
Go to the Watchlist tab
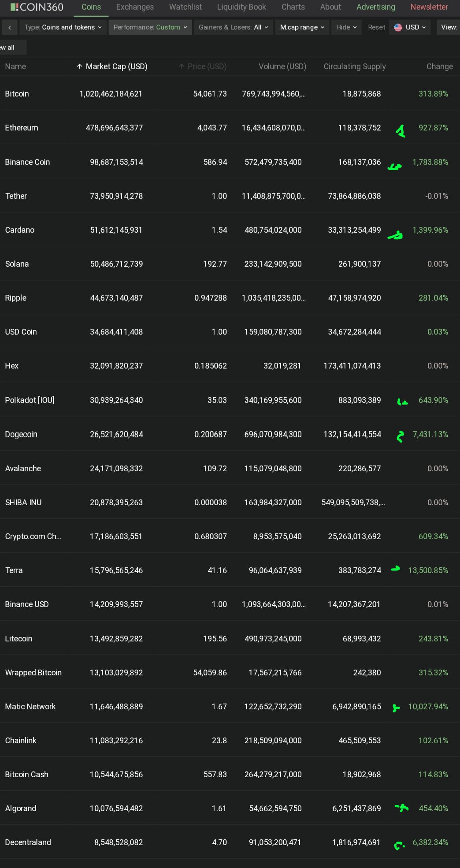click(185, 7)
